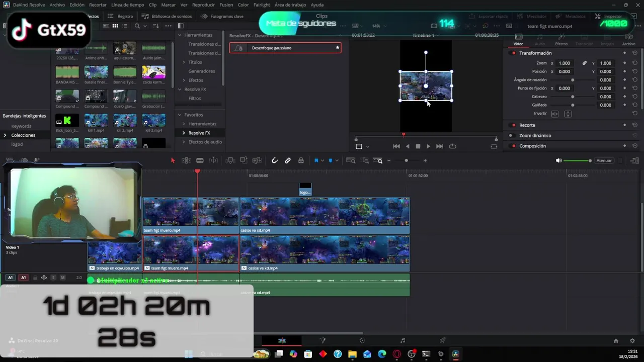The height and width of the screenshot is (362, 644).
Task: Expand the Efectos de audio item
Action: (x=184, y=142)
